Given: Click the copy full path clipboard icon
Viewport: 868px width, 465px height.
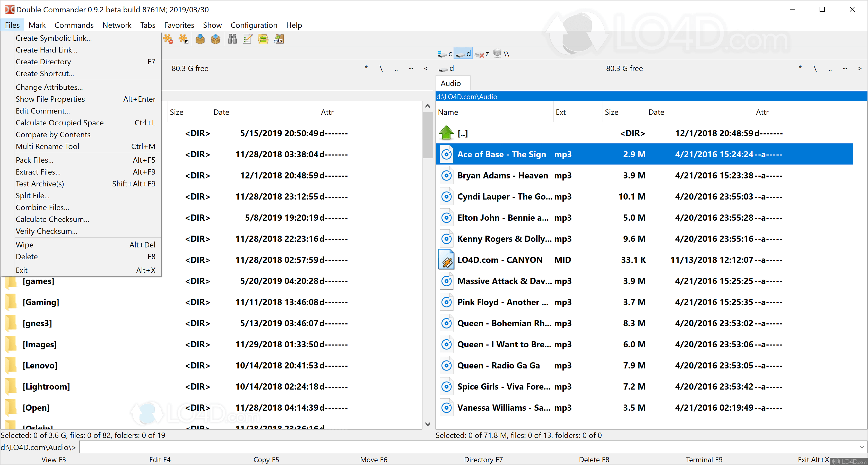Looking at the screenshot, I should coord(279,39).
